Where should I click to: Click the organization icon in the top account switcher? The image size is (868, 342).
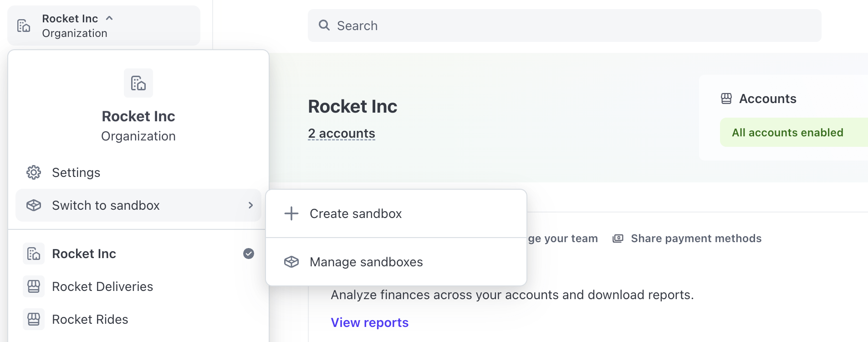click(24, 26)
